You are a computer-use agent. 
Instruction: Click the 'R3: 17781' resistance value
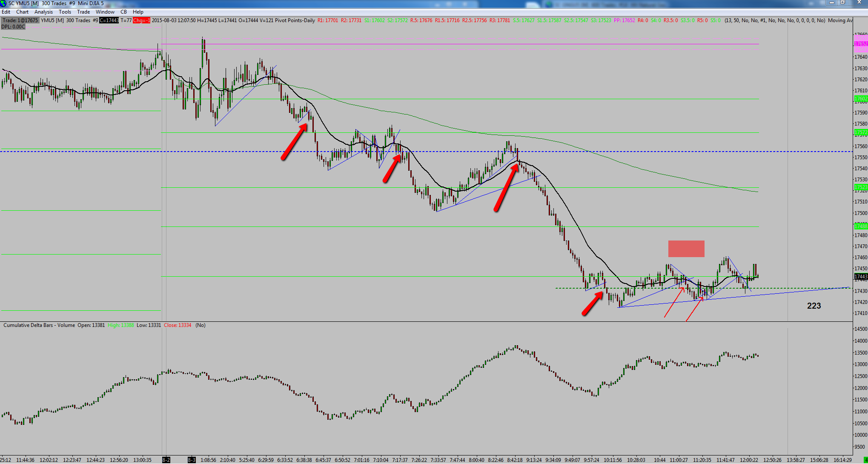499,20
